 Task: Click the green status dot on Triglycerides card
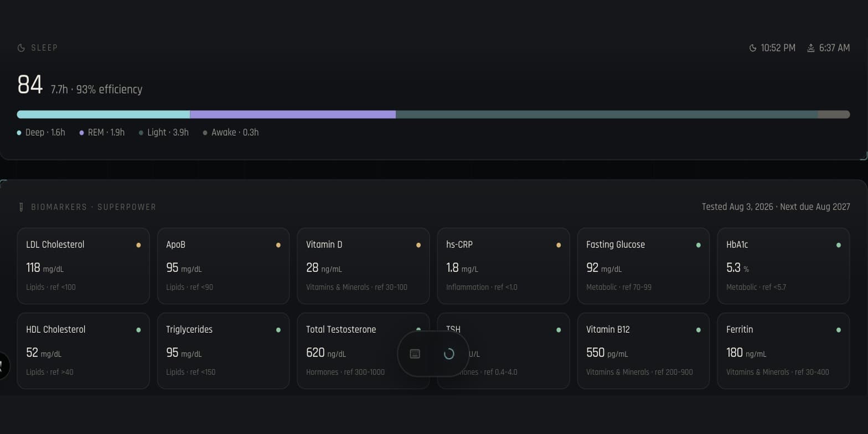point(278,330)
